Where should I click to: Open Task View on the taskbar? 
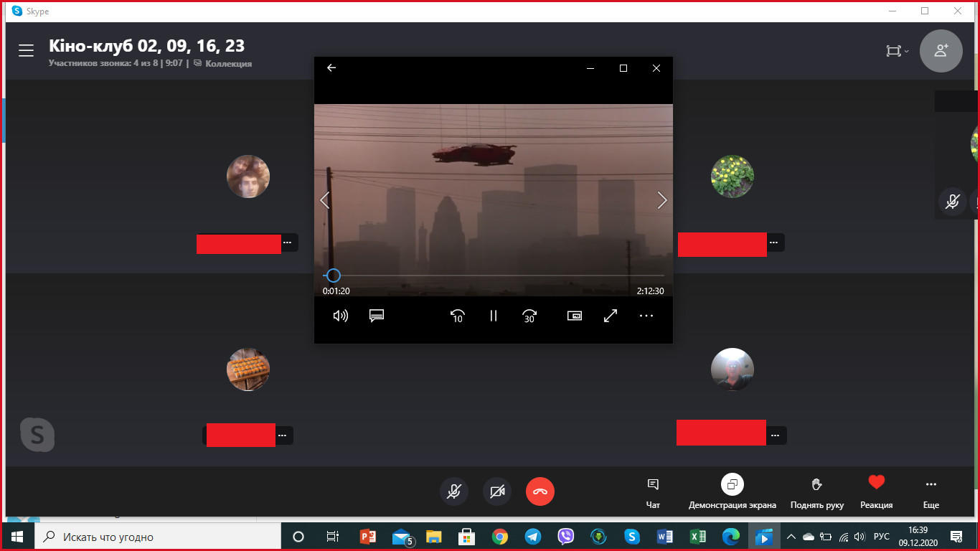[332, 537]
